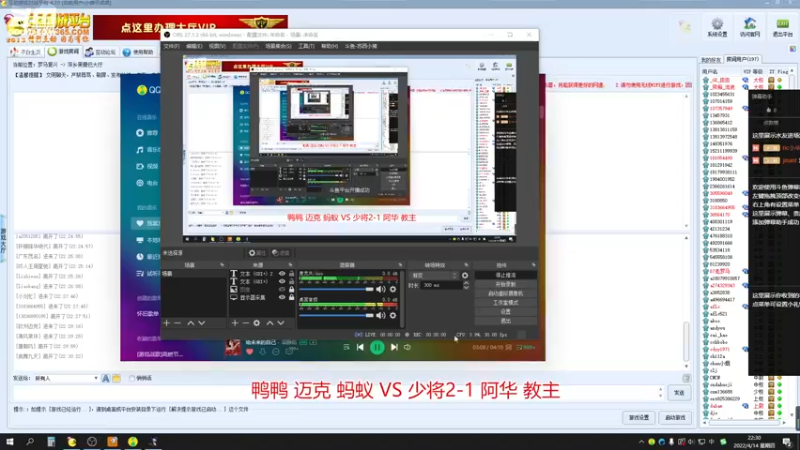The height and width of the screenshot is (450, 800).
Task: Click the Start Game button at bottom right
Action: coord(675,417)
